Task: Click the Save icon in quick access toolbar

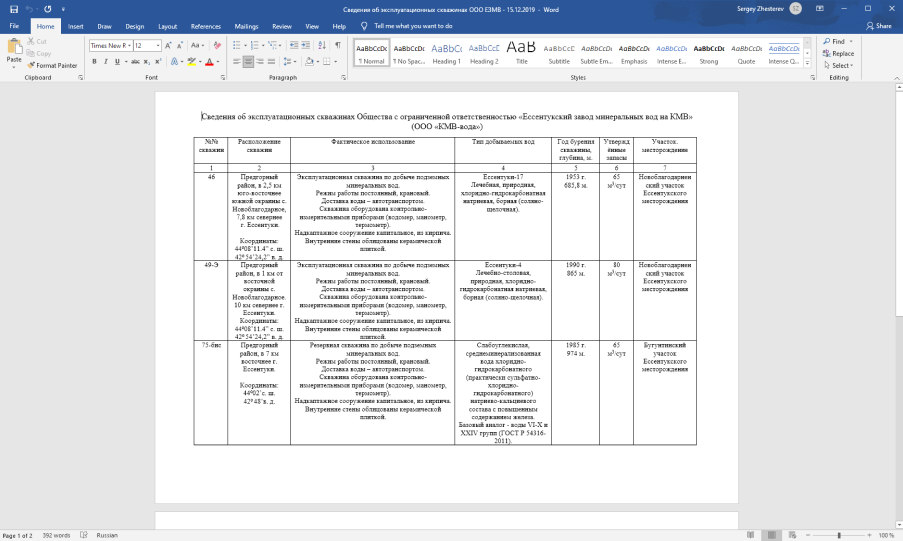Action: [x=14, y=9]
